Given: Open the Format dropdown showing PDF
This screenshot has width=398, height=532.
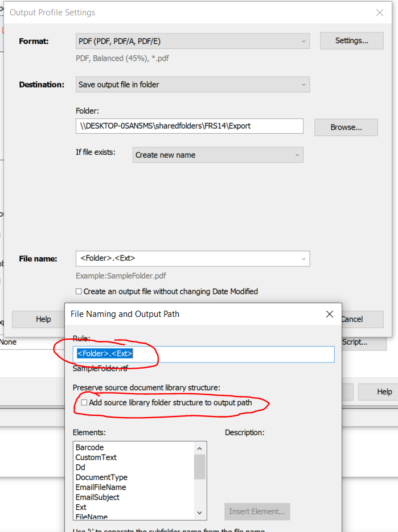Looking at the screenshot, I should pos(192,41).
